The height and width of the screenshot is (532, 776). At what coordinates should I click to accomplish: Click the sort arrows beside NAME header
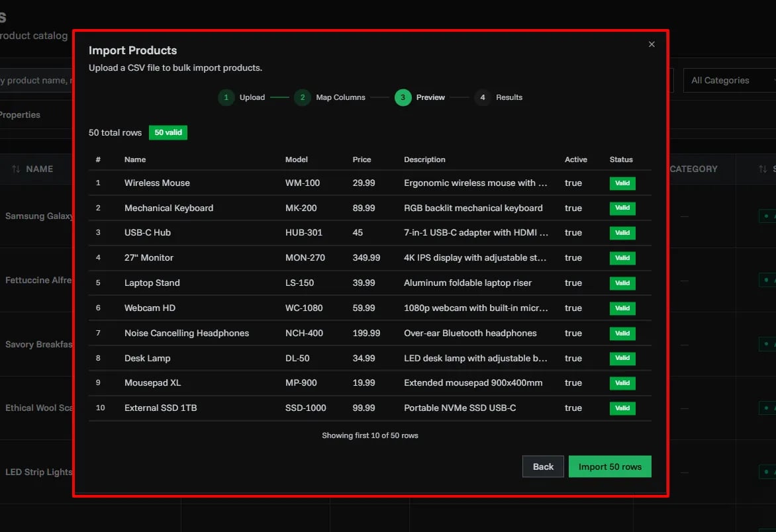coord(15,169)
